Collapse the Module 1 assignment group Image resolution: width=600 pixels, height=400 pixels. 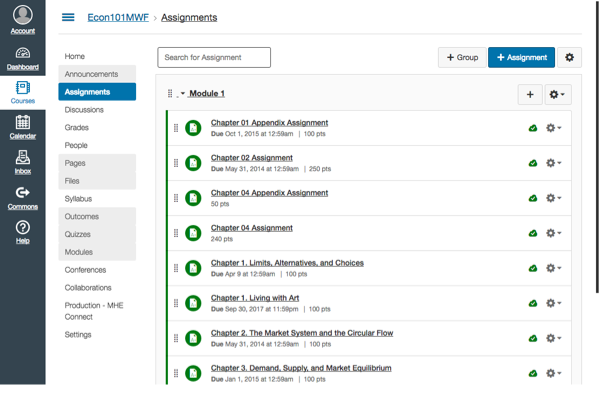click(x=182, y=94)
